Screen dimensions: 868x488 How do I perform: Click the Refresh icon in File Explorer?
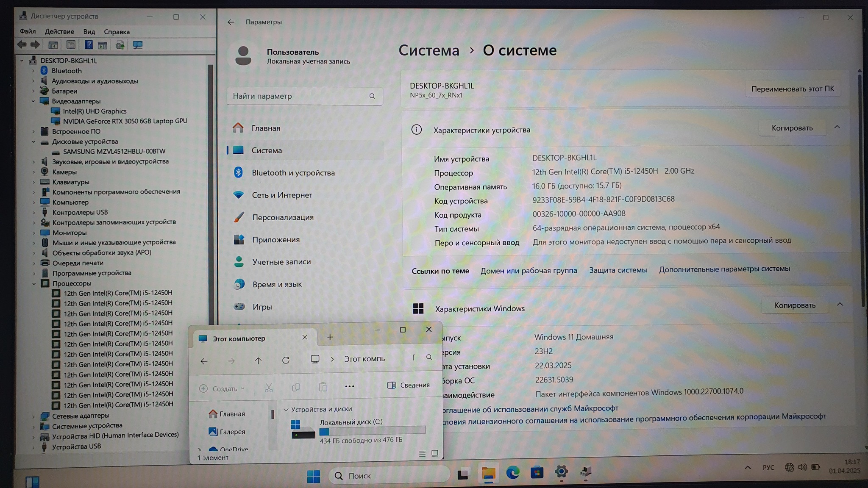286,360
